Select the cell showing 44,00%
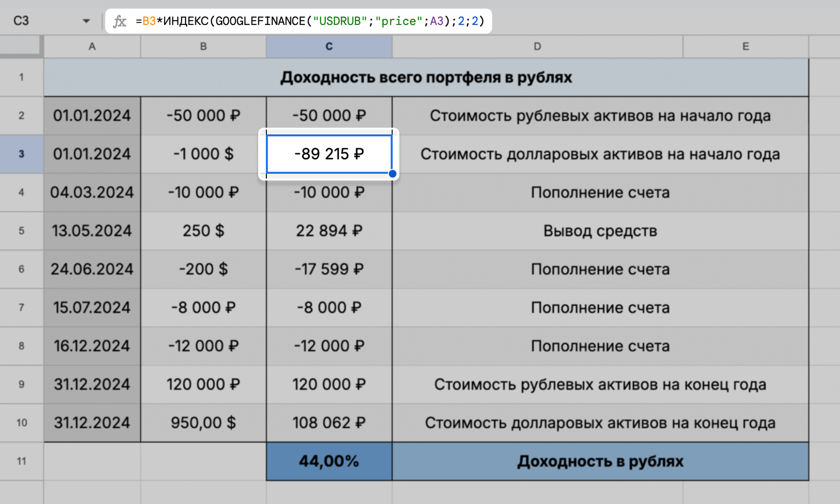This screenshot has width=840, height=504. click(329, 461)
